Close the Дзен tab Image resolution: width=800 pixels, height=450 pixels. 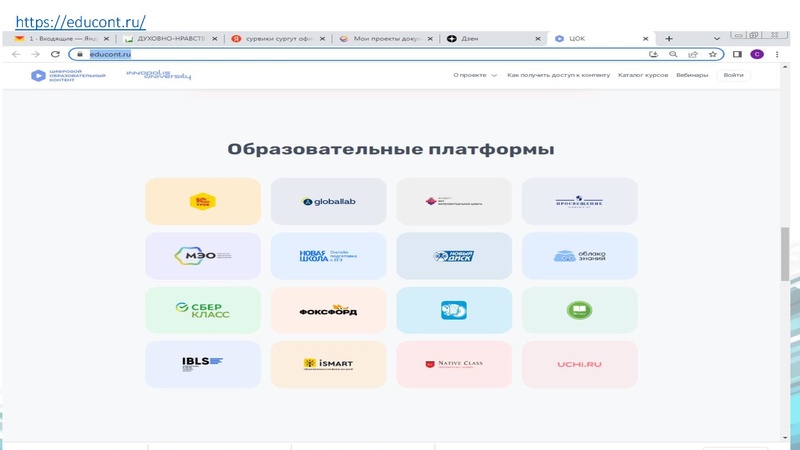point(538,39)
